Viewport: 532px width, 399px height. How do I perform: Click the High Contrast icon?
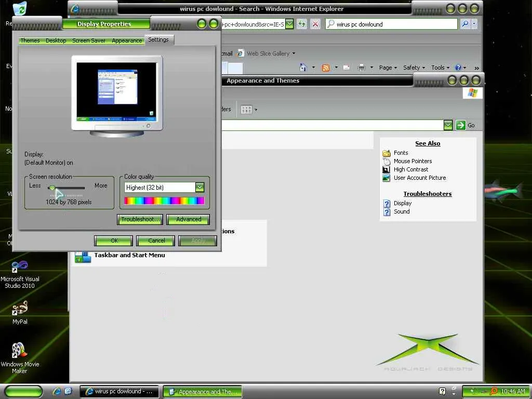[387, 170]
